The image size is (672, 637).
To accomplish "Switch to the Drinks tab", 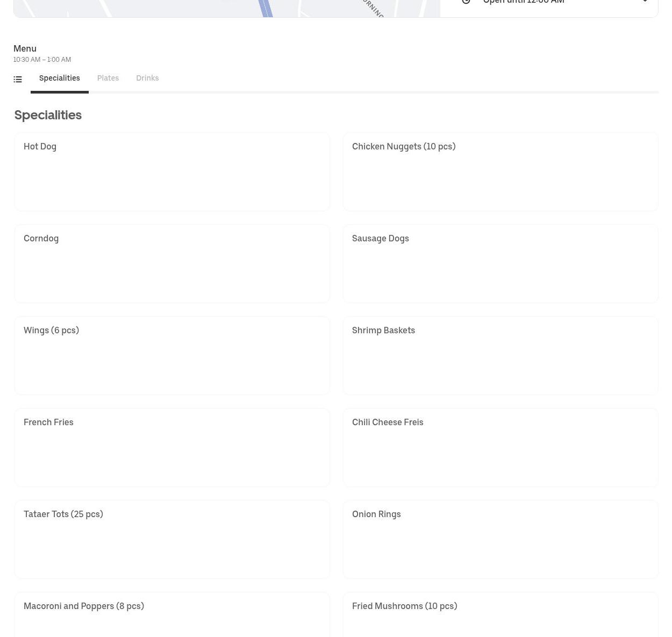I will pyautogui.click(x=147, y=78).
